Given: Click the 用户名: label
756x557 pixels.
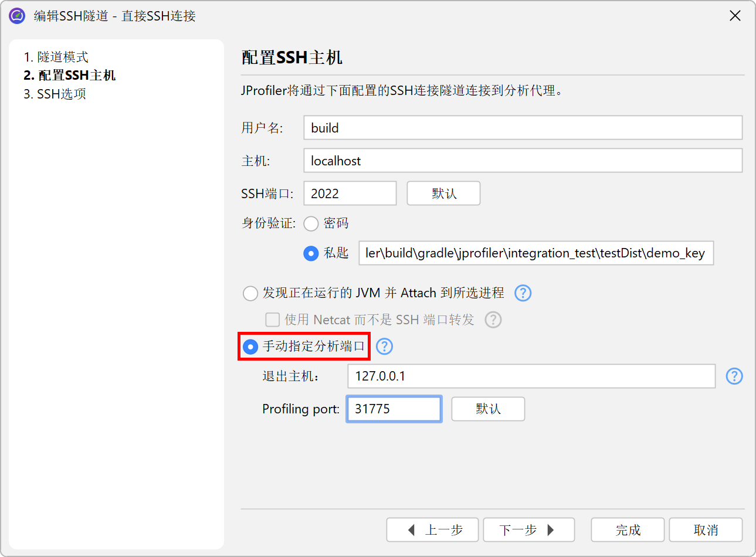Looking at the screenshot, I should click(x=262, y=128).
